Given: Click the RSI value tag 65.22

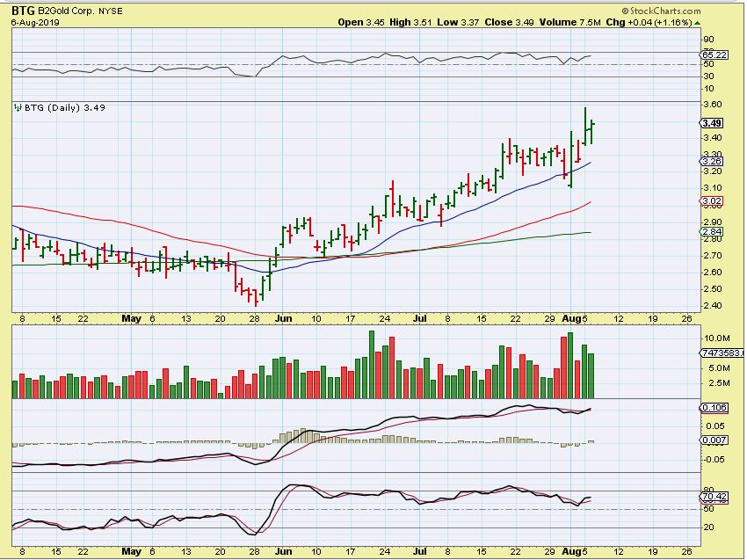Looking at the screenshot, I should [x=715, y=55].
